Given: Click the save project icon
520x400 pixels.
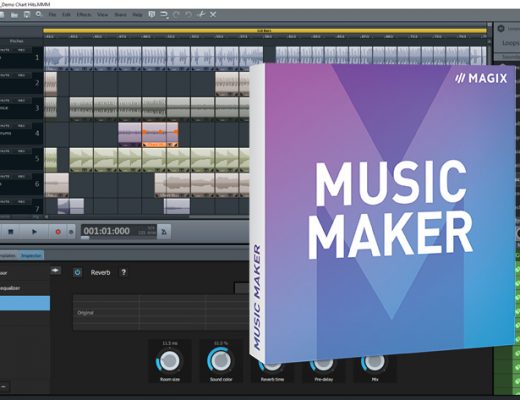Looking at the screenshot, I should coord(27,15).
